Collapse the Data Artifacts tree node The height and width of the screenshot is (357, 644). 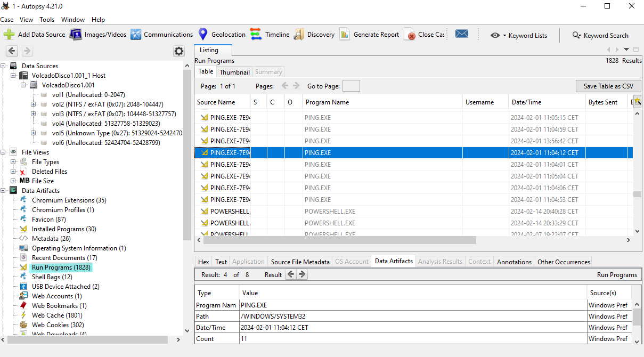(x=4, y=191)
